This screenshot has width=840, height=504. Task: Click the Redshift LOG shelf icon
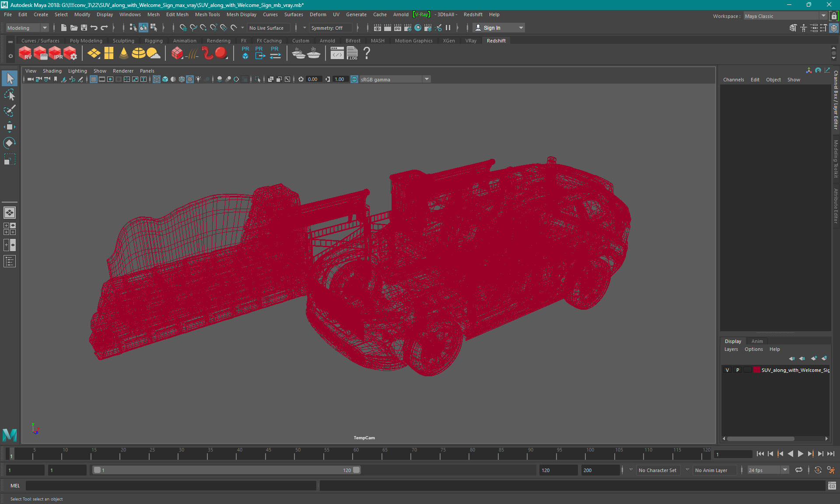point(352,53)
